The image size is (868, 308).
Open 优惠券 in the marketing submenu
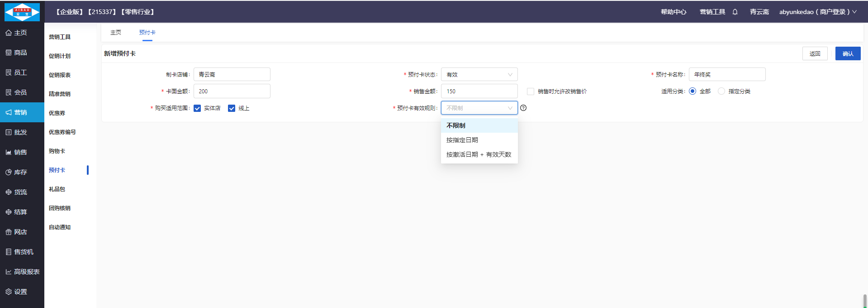pyautogui.click(x=57, y=113)
